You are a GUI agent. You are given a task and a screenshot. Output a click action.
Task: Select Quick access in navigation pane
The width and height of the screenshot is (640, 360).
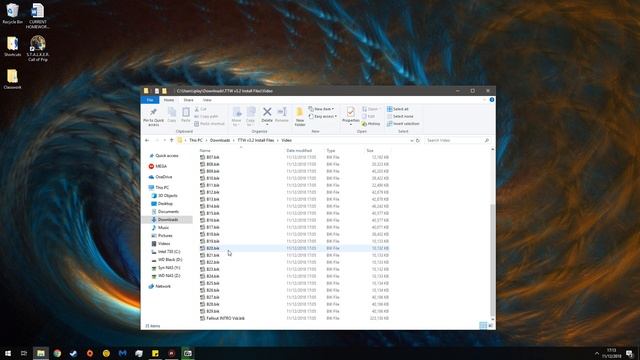[164, 156]
